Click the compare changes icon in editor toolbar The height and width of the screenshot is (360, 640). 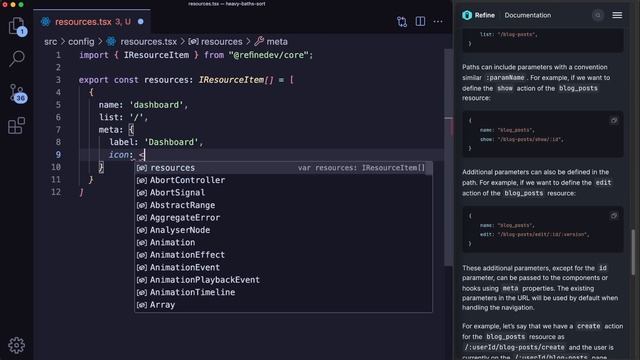tap(402, 22)
